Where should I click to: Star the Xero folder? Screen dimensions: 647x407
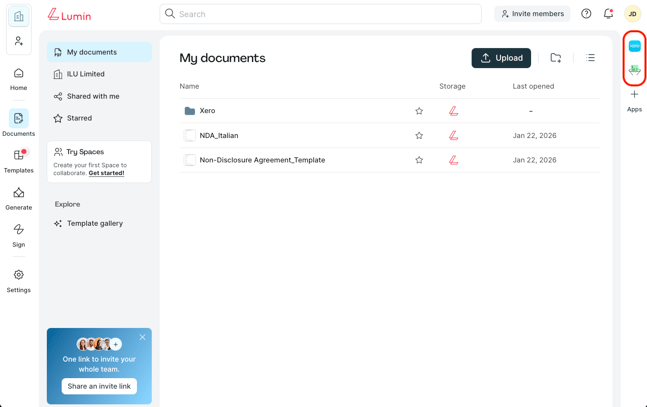coord(419,111)
